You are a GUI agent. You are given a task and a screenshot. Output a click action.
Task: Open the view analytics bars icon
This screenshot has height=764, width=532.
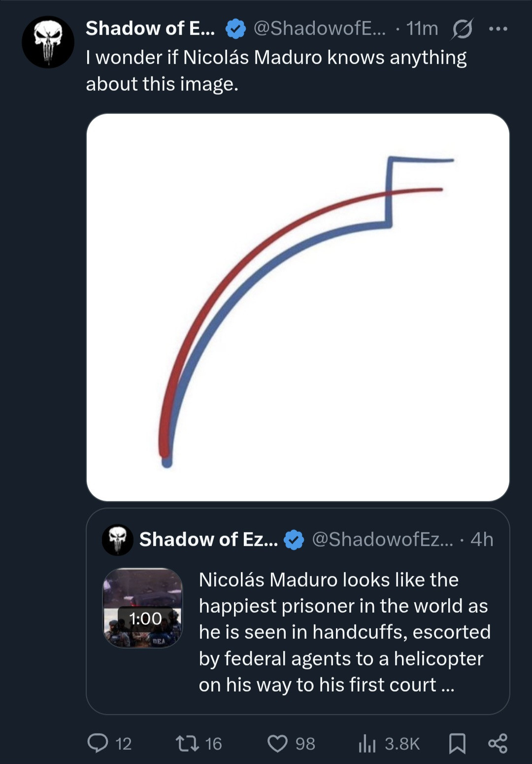[x=366, y=743]
